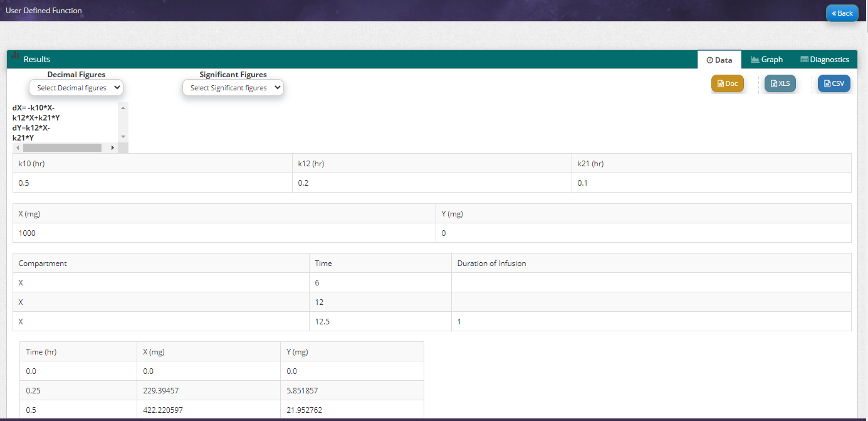Click the Y (mg) initial value 0

[444, 233]
